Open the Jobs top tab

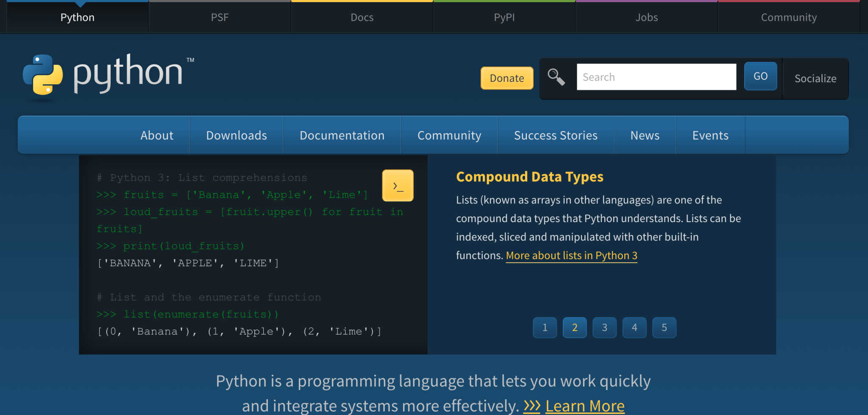[x=646, y=17]
